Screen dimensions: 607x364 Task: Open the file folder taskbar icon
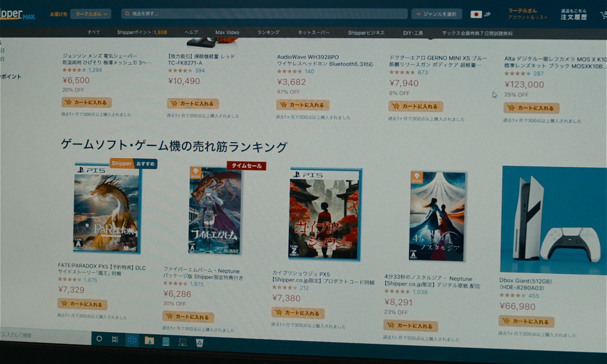click(149, 341)
